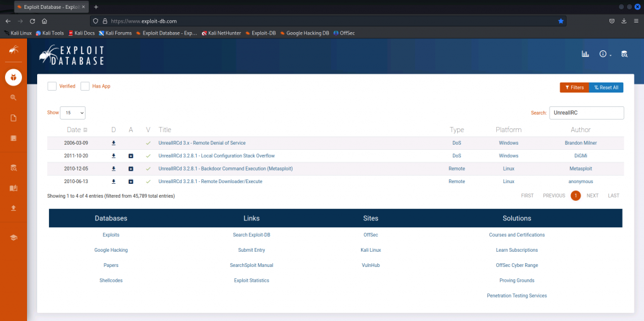Click the Submit upload icon in the sidebar
Screen dimensions: 644x321
[x=14, y=208]
